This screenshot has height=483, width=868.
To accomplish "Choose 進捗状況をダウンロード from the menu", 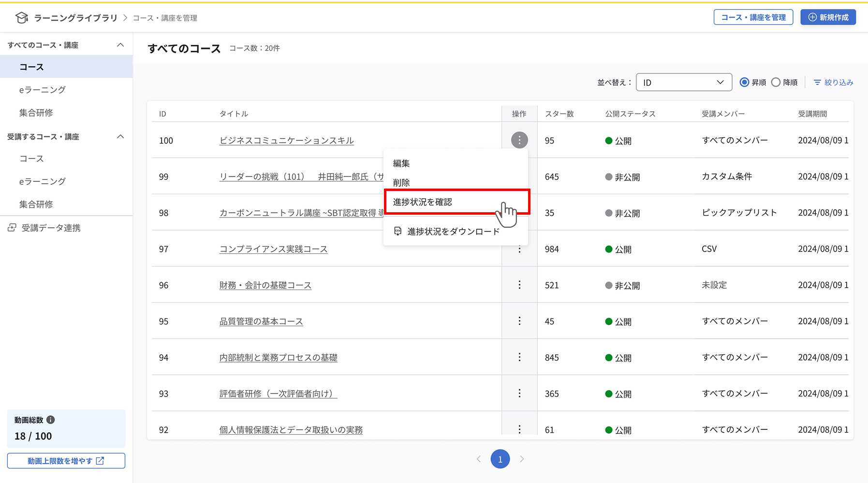I will pyautogui.click(x=454, y=231).
